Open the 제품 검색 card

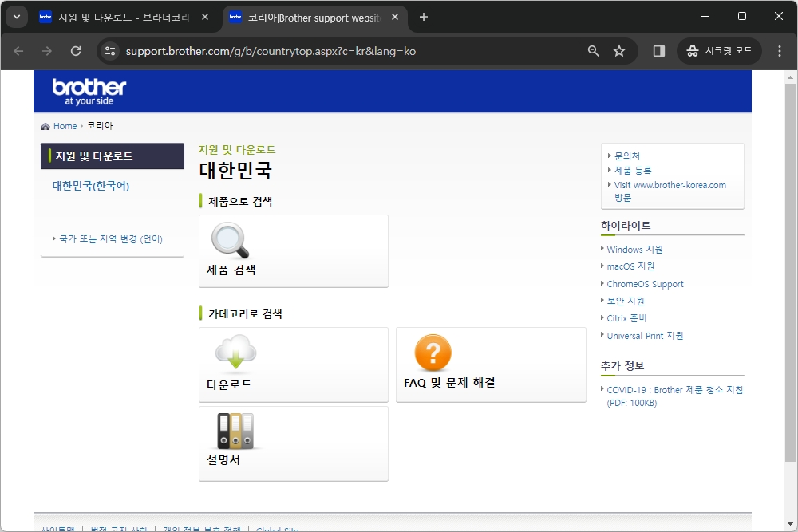tap(294, 250)
